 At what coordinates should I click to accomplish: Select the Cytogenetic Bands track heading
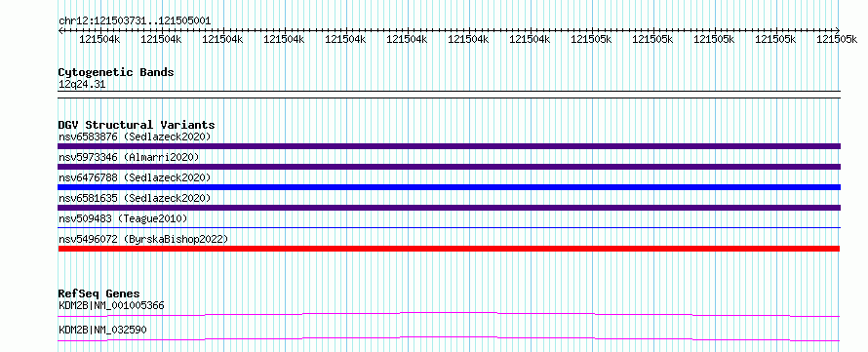(116, 72)
